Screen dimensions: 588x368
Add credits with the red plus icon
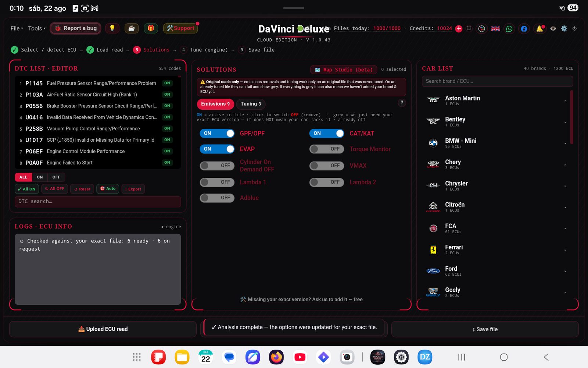coord(459,29)
